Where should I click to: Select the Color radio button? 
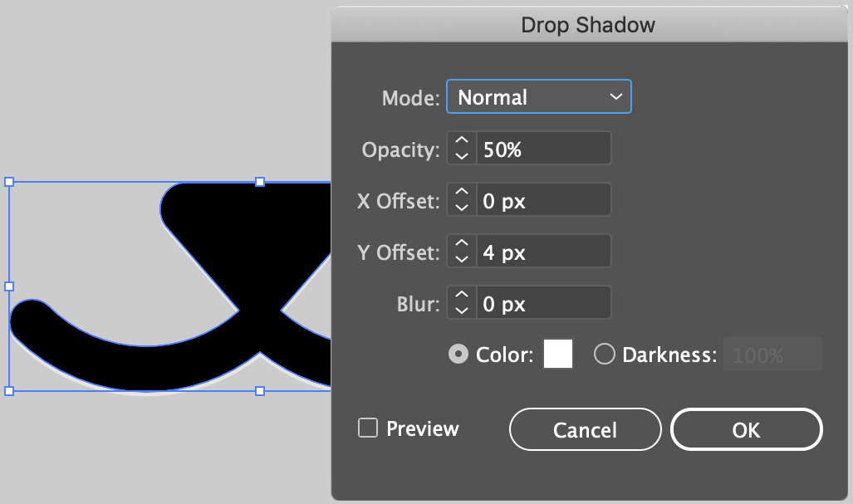(457, 355)
